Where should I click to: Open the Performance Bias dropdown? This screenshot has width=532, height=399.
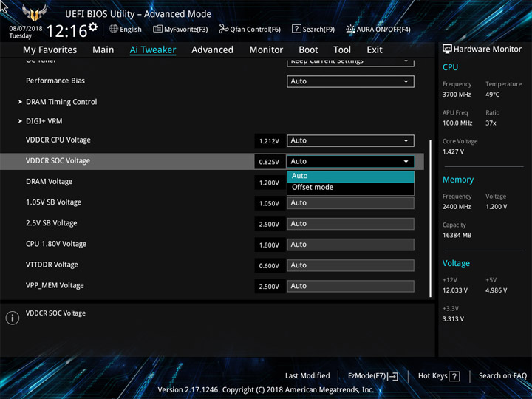coord(350,81)
